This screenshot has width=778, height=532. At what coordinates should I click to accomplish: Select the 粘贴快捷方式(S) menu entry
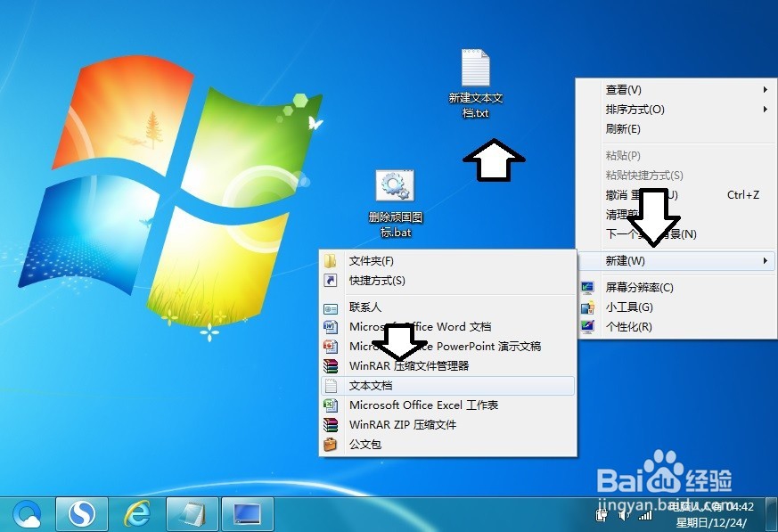coord(676,176)
